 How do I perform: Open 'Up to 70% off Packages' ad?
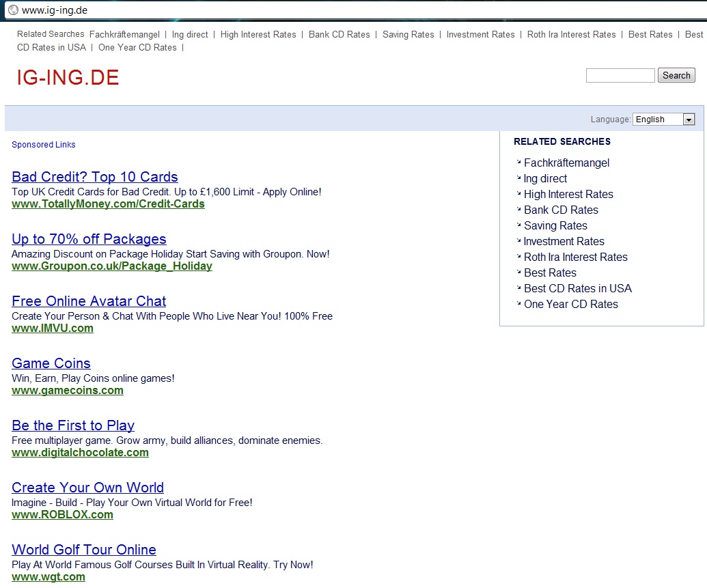click(89, 238)
